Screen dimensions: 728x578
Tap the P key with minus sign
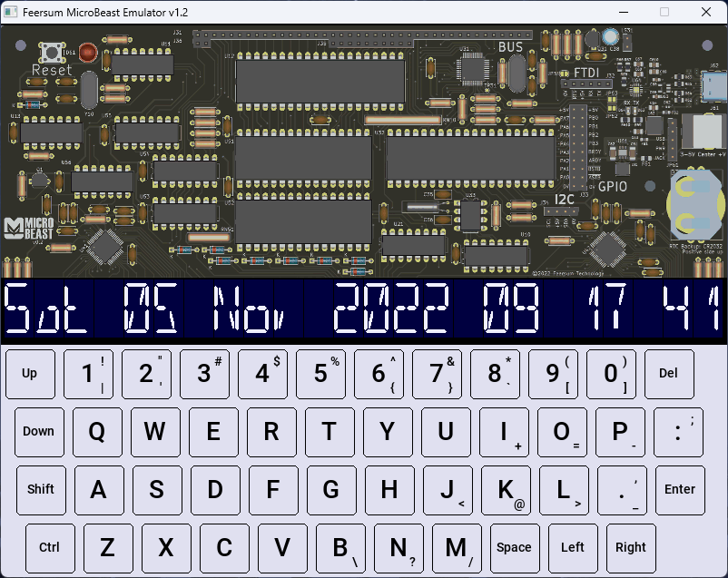(x=620, y=432)
